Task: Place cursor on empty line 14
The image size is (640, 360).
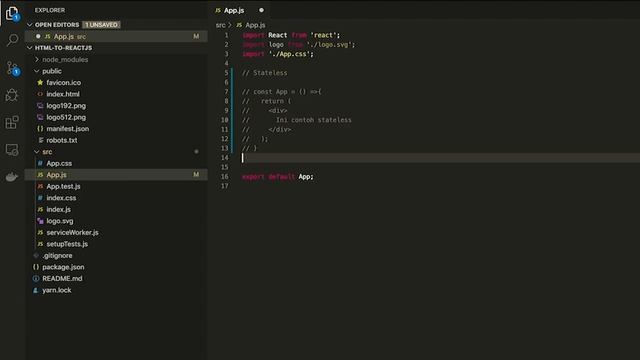Action: (441, 158)
